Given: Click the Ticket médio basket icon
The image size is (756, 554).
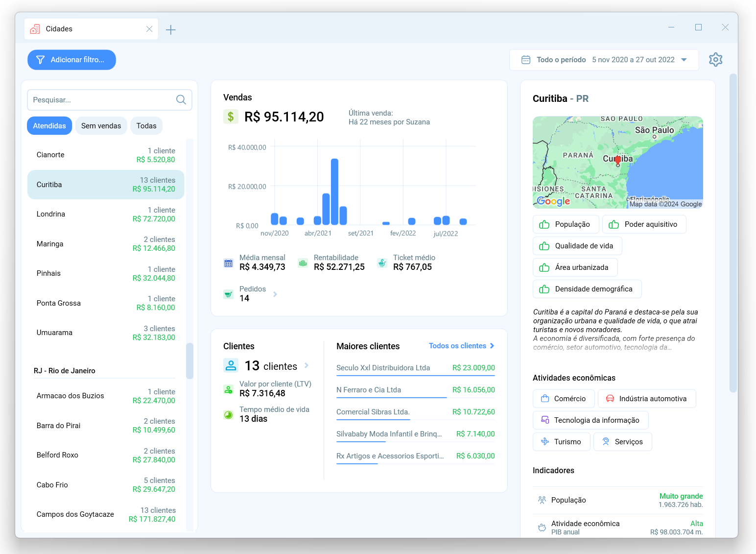Looking at the screenshot, I should (382, 263).
